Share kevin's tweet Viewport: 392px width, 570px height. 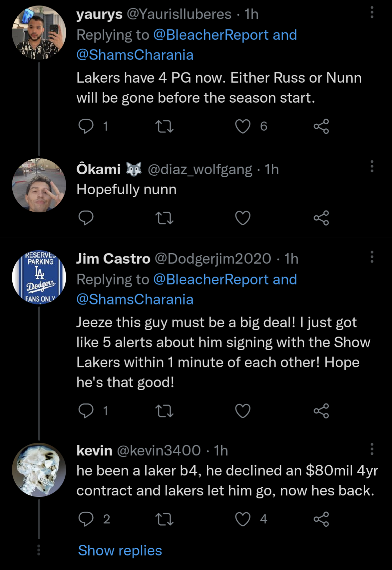point(321,519)
